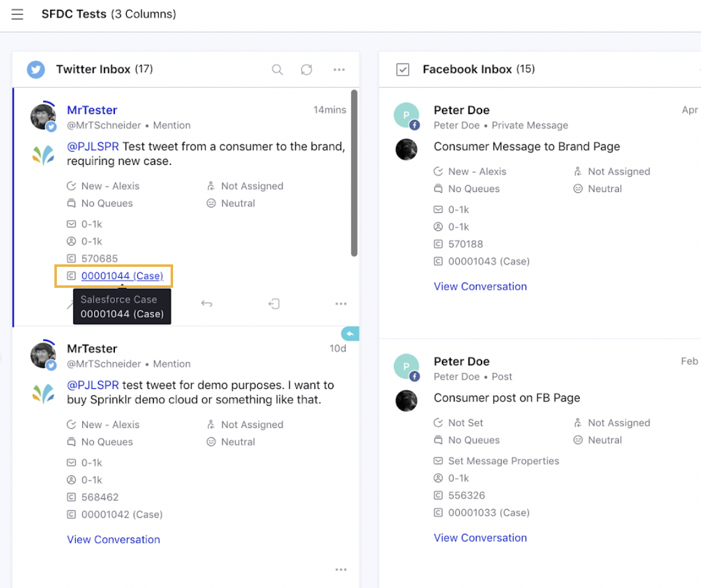
Task: View Conversation for Consumer post on FB Page
Action: (x=480, y=538)
